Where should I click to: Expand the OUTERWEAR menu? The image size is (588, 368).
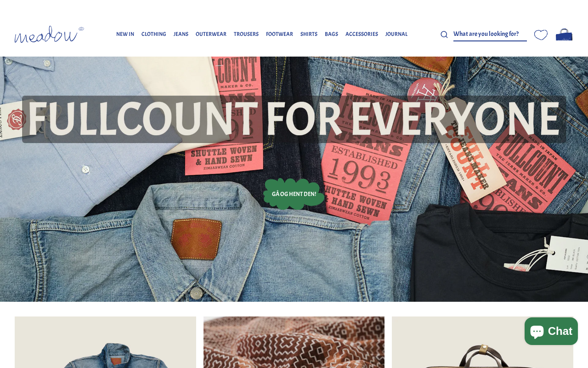point(211,34)
